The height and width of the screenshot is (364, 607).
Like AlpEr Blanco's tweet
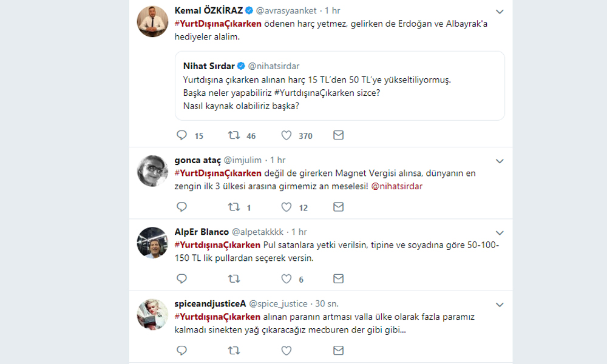pyautogui.click(x=287, y=279)
